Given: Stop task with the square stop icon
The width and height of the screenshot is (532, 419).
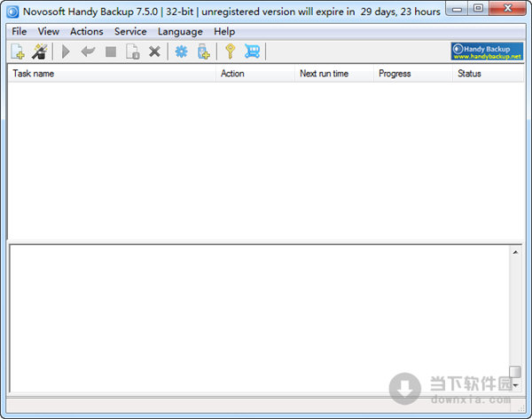Looking at the screenshot, I should click(x=111, y=52).
